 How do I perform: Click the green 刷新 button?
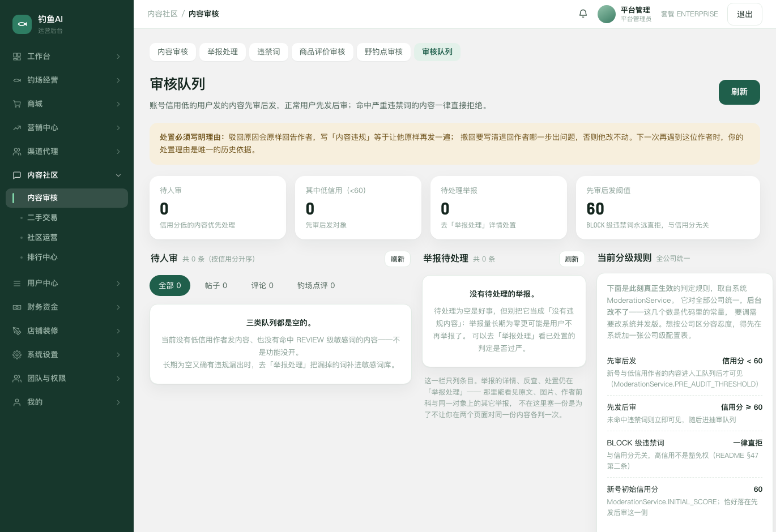point(739,92)
